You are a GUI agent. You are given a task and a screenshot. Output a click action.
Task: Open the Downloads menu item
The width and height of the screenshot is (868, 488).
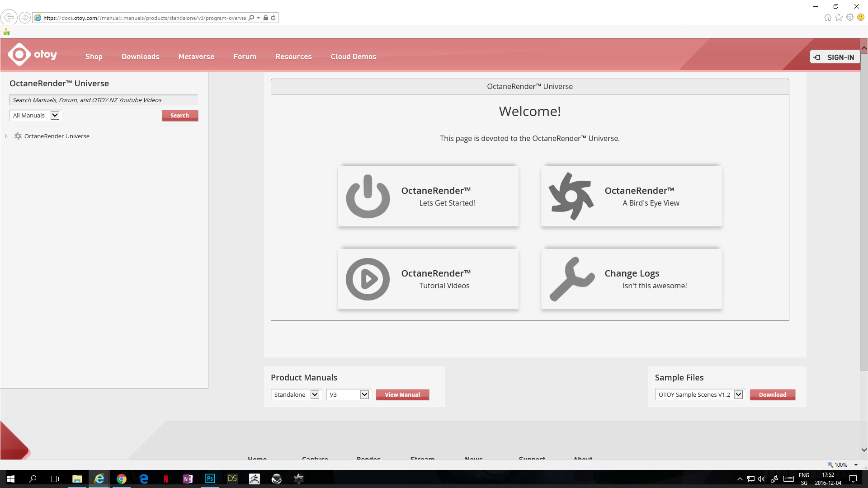[140, 56]
